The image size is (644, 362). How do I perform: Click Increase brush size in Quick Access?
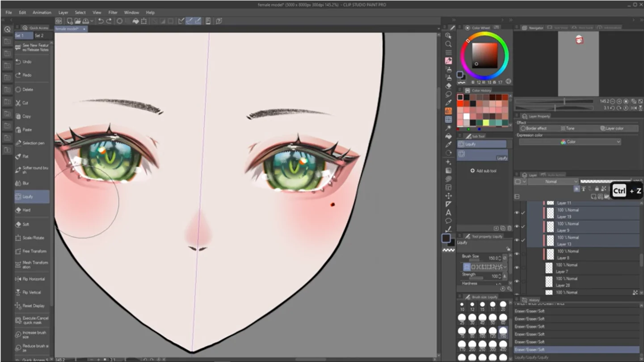pos(32,334)
